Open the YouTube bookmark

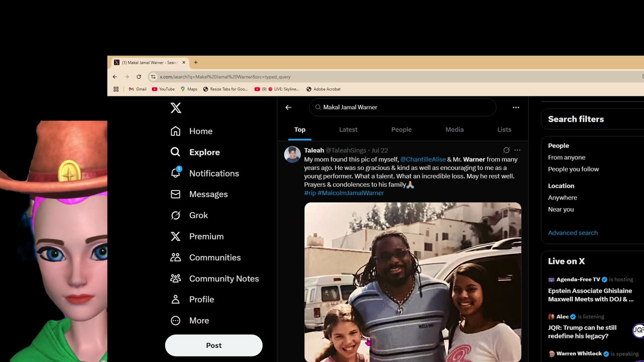(x=163, y=89)
